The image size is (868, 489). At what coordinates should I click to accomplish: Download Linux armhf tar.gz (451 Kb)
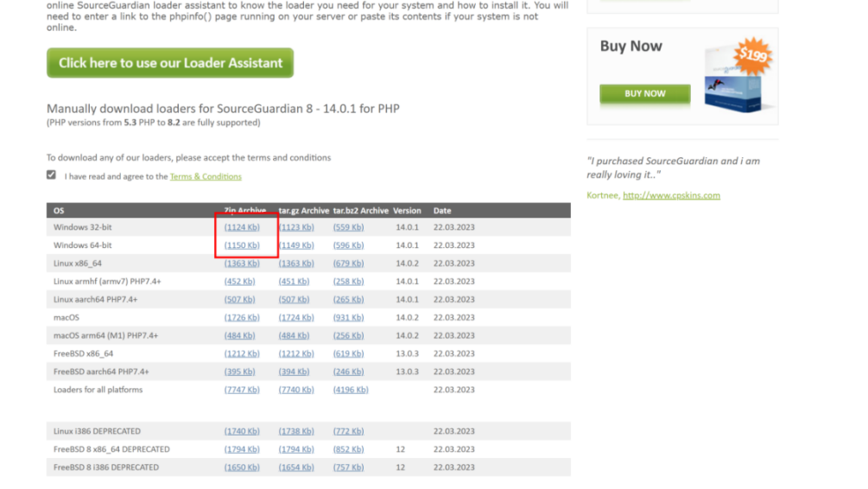(294, 282)
